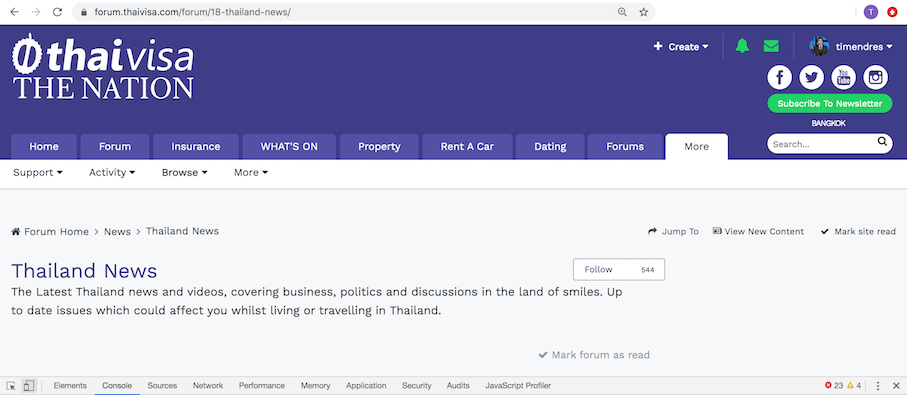Open the WHAT'S ON tab
907x395 pixels.
click(289, 146)
